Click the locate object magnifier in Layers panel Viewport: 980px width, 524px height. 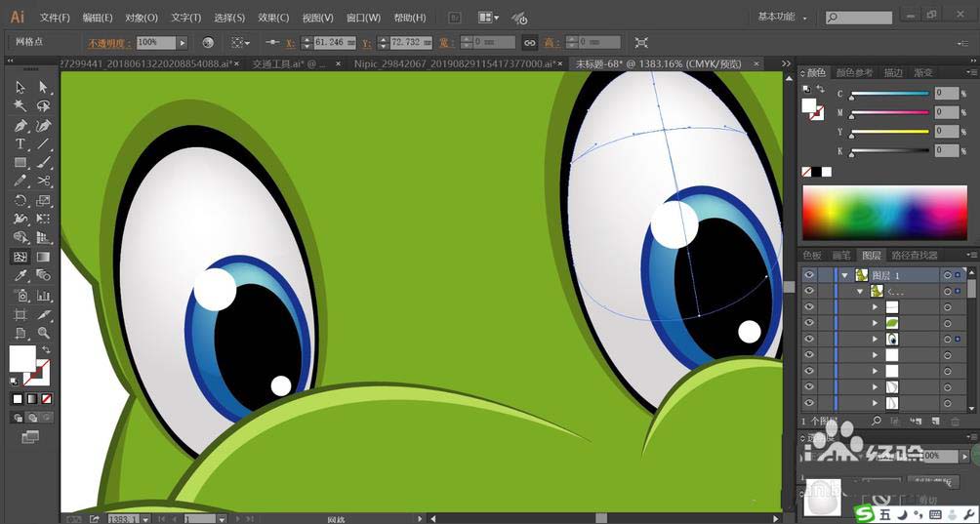(x=877, y=422)
